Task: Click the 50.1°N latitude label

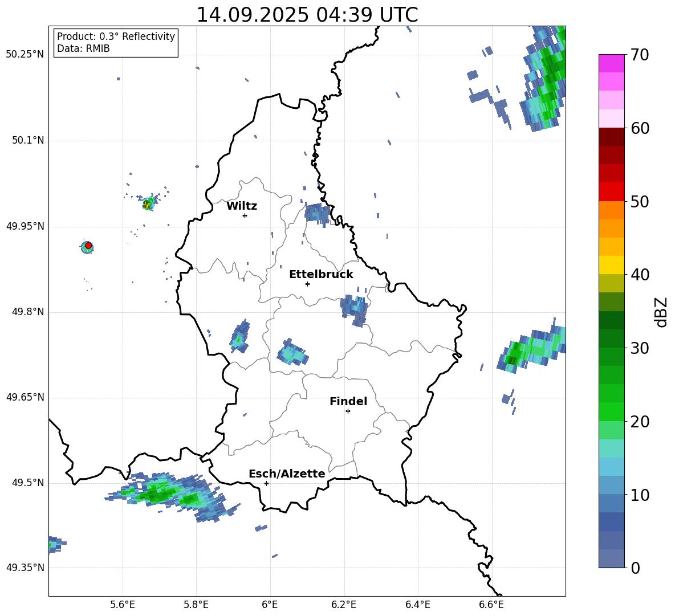Action: [27, 140]
